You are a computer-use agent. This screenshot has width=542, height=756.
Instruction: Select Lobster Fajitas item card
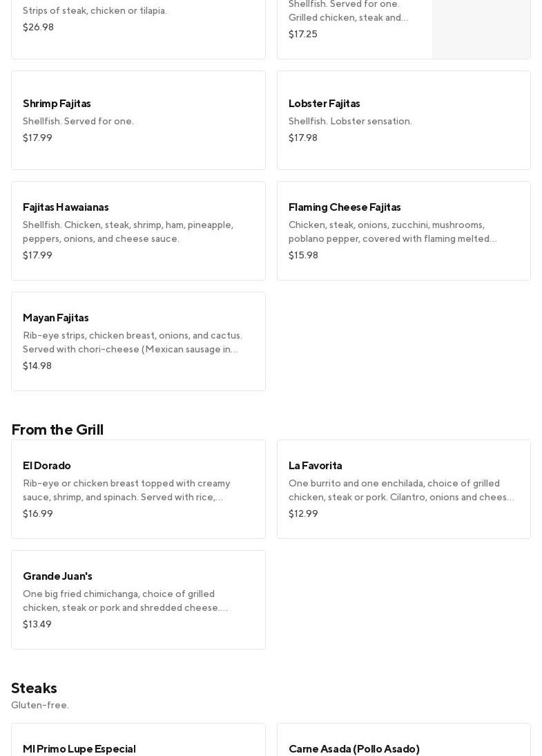click(403, 120)
